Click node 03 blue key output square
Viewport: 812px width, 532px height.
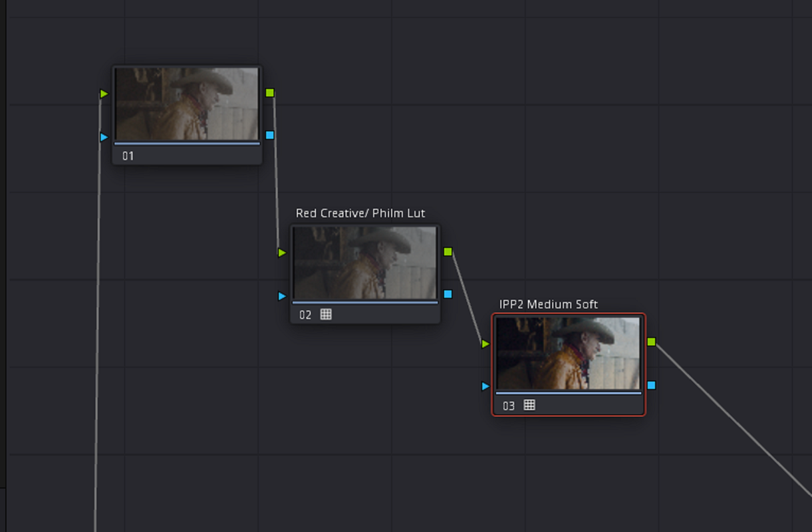[x=651, y=385]
